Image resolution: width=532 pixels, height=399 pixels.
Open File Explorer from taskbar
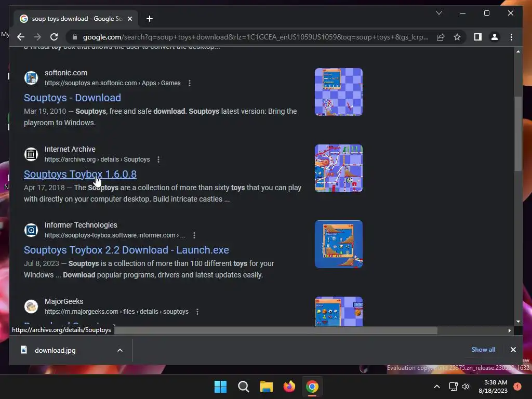coord(267,387)
